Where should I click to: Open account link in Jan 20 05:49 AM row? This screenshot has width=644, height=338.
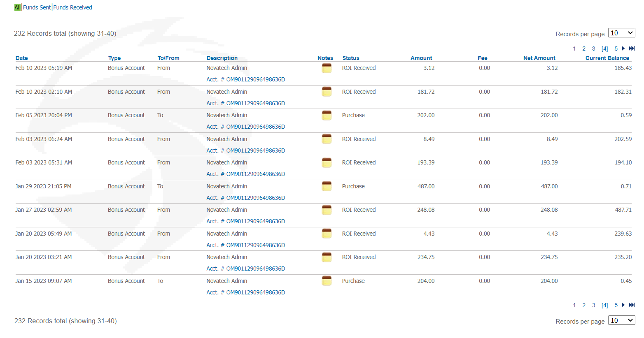click(246, 245)
